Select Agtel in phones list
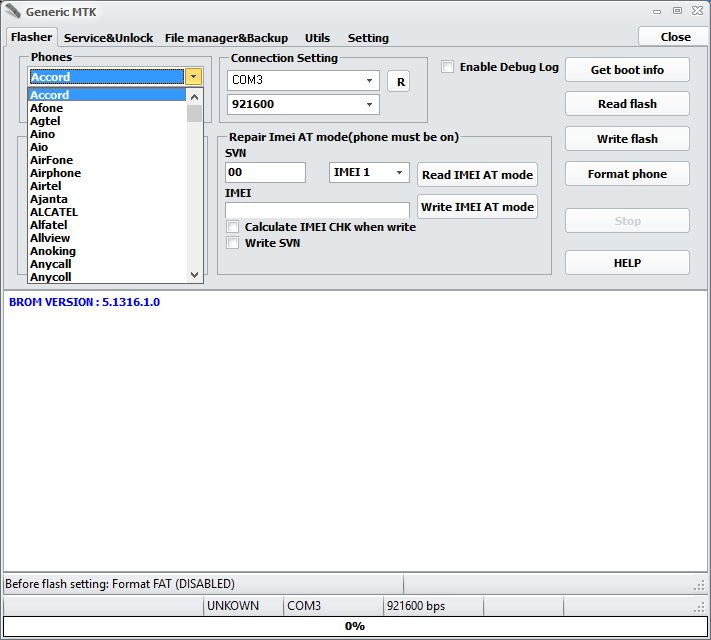The width and height of the screenshot is (711, 640). (107, 121)
